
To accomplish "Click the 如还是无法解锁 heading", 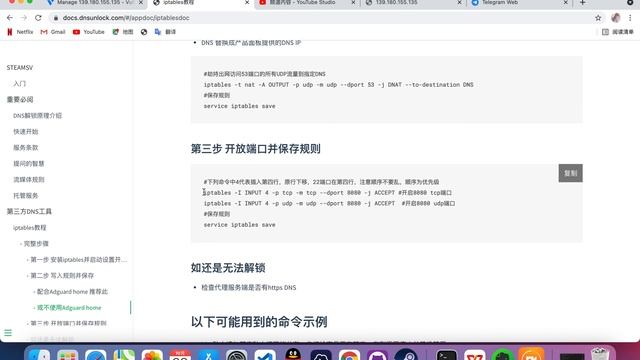I will point(228,268).
